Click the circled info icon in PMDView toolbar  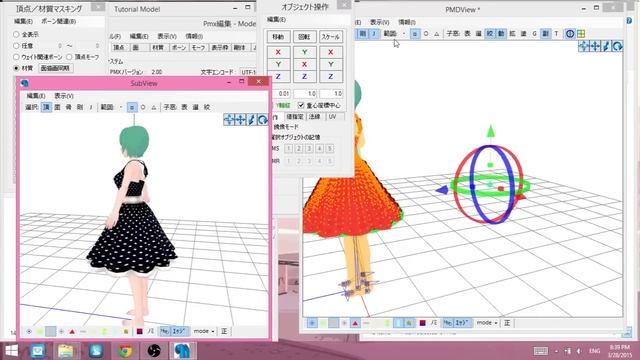570,34
